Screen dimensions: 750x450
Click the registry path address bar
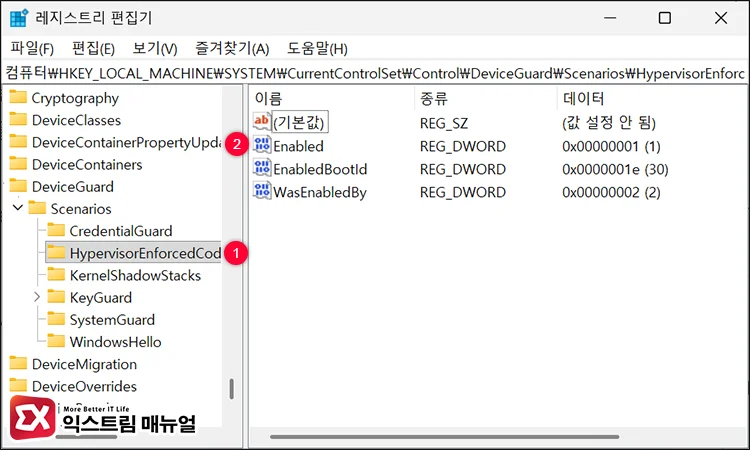[x=375, y=73]
